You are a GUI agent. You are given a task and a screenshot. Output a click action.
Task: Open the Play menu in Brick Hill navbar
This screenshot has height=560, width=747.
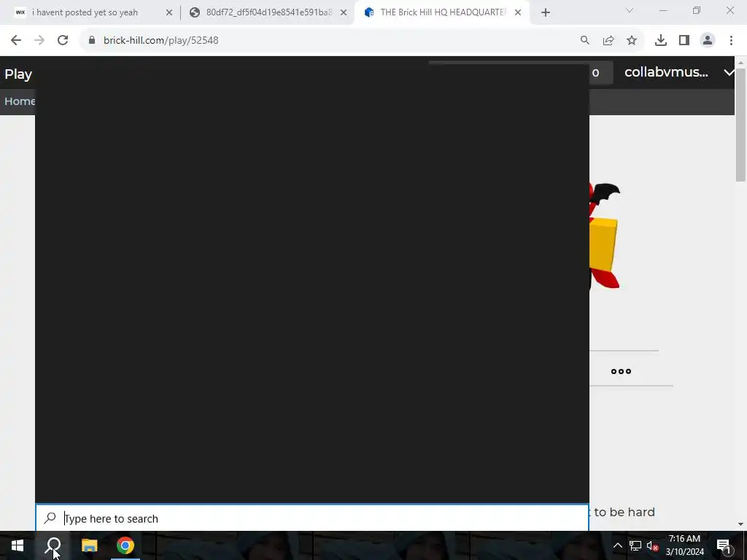[18, 74]
